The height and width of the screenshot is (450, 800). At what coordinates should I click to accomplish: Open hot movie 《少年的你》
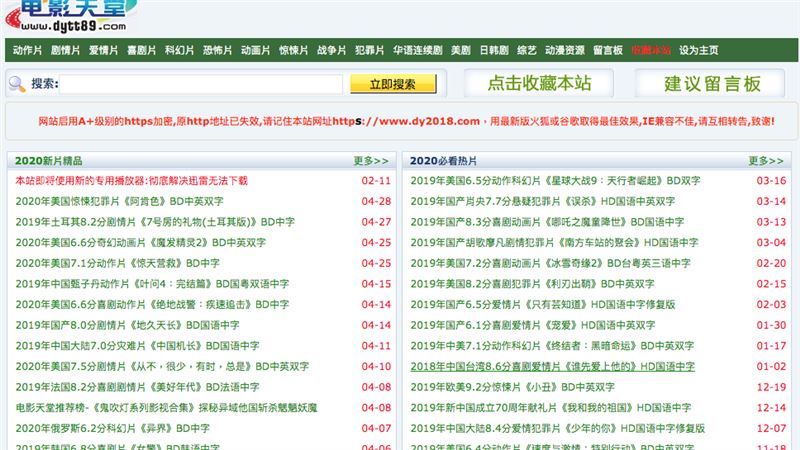point(557,429)
